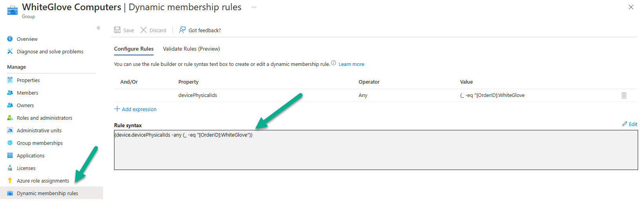Open the Got feedback? link

coord(205,30)
